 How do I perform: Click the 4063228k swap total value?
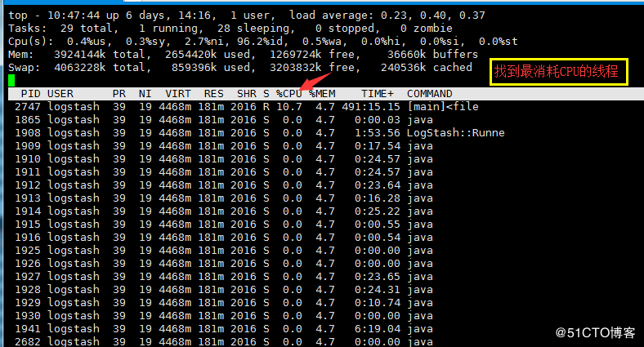(x=79, y=68)
